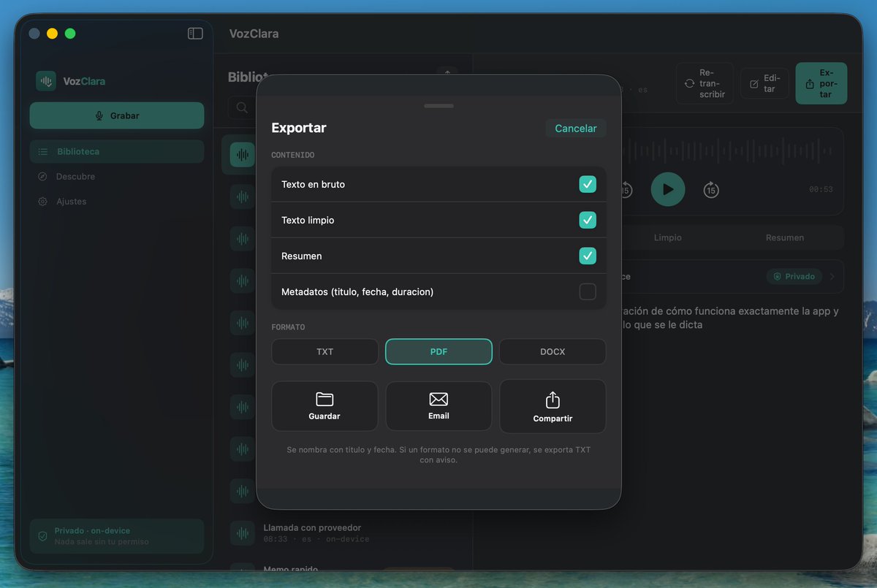Select PDF format

[x=438, y=351]
